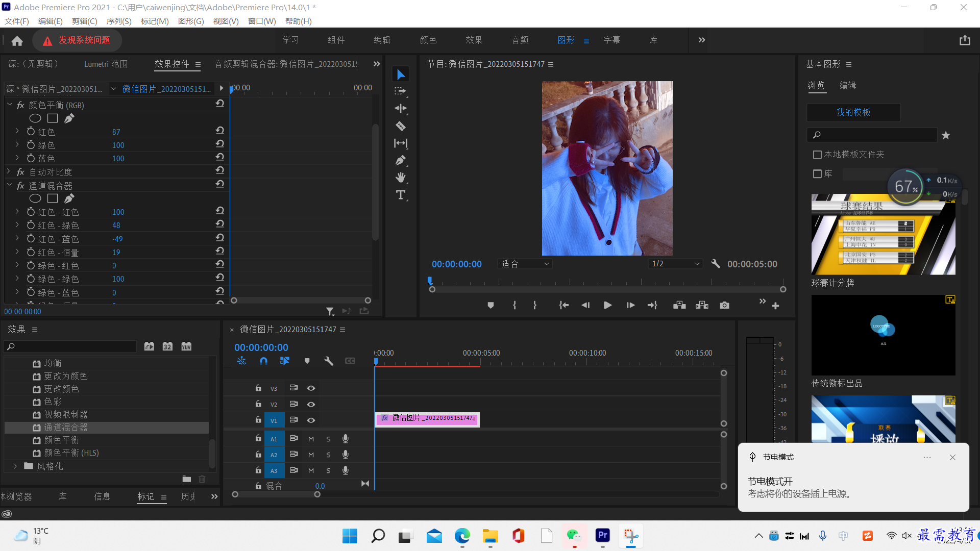Toggle animation stopwatch for 绿色

point(31,145)
